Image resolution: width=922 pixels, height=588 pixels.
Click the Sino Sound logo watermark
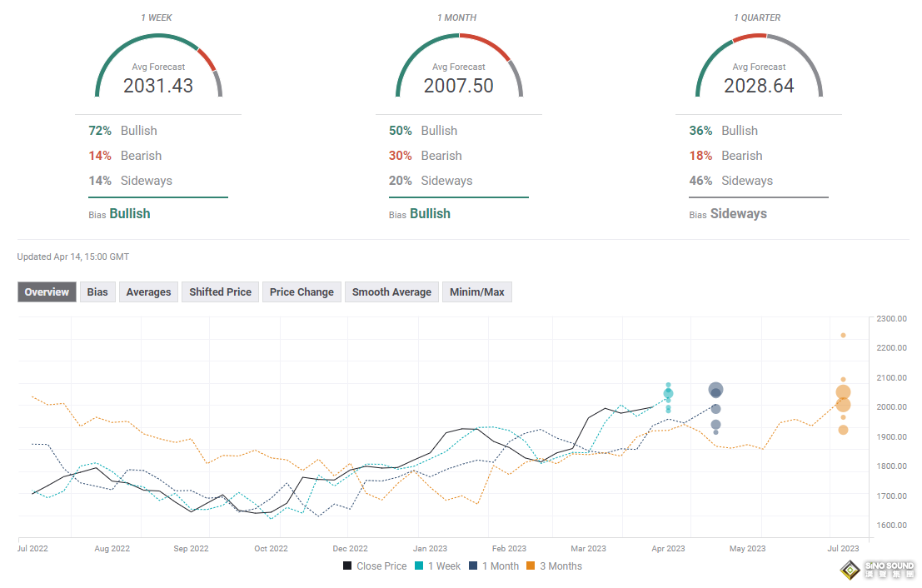coord(875,571)
